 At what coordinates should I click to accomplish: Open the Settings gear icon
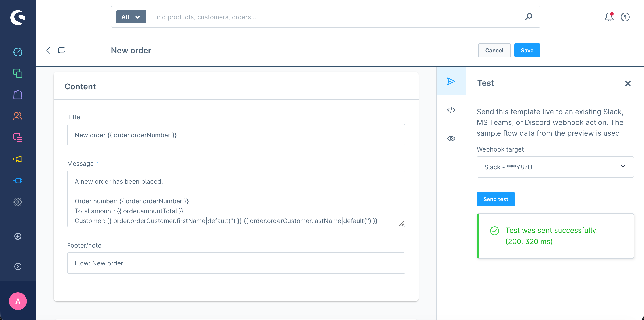18,202
